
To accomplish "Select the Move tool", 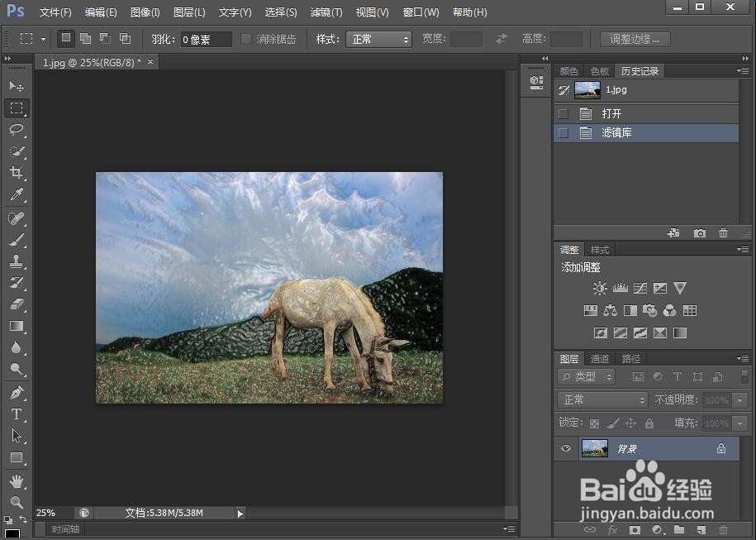I will tap(17, 86).
